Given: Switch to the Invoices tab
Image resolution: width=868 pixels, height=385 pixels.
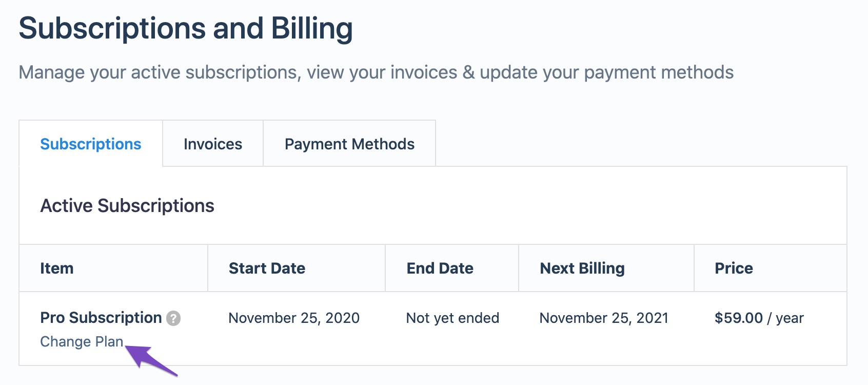Looking at the screenshot, I should click(213, 144).
